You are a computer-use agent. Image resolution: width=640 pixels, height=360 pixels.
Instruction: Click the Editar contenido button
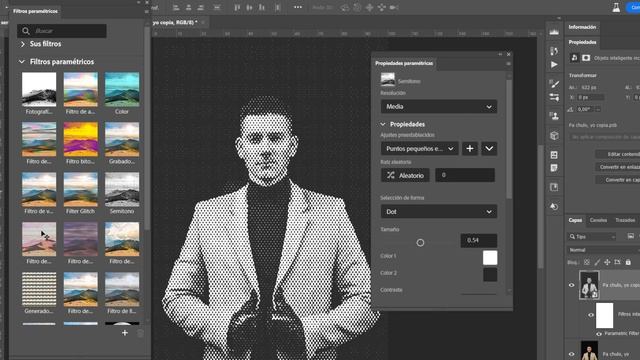(x=618, y=154)
